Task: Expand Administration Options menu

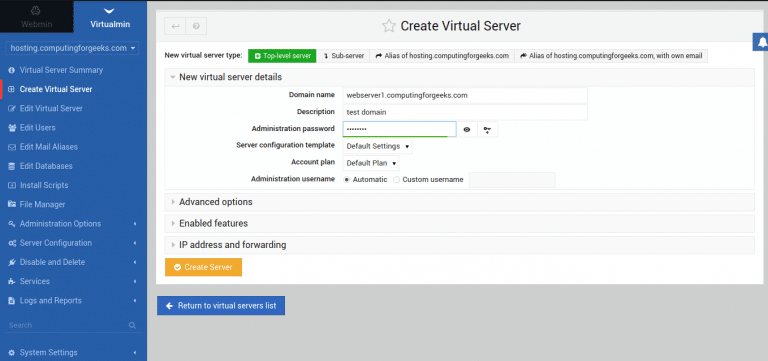Action: (x=72, y=224)
